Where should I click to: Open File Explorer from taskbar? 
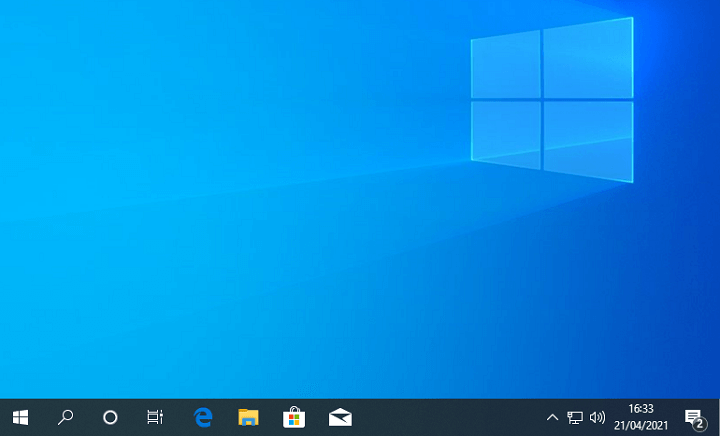tap(248, 418)
